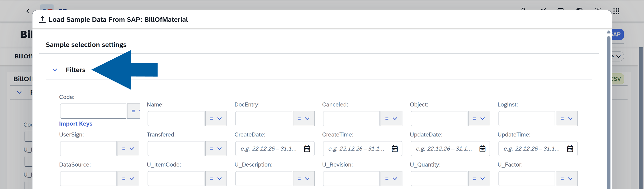Screen dimensions: 644x189
Task: Open the Name operator dropdown
Action: 216,119
